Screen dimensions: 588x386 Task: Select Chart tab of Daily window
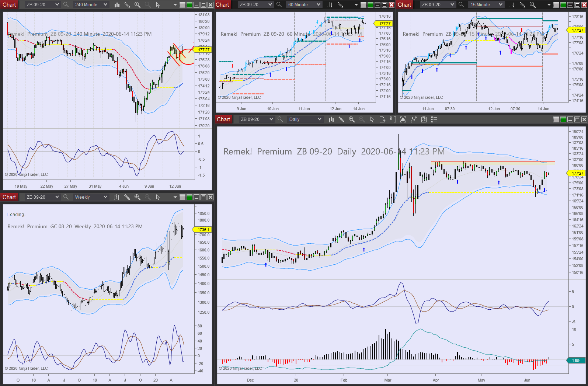click(223, 119)
